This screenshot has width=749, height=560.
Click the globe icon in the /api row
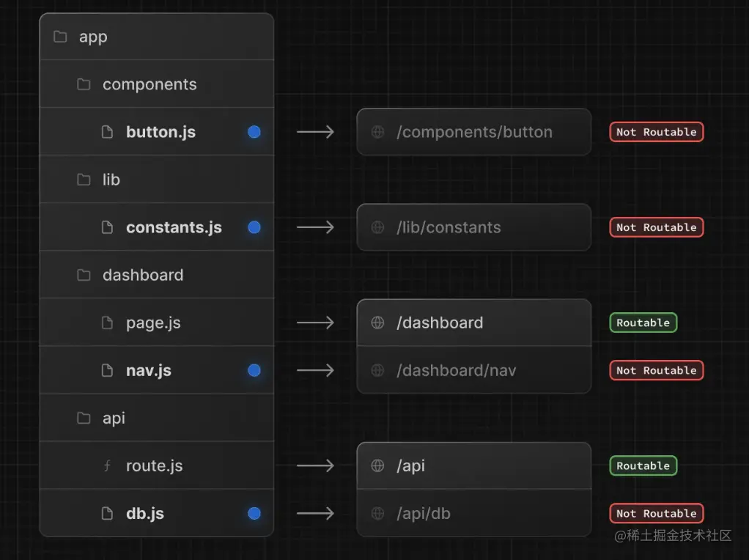[x=378, y=466]
